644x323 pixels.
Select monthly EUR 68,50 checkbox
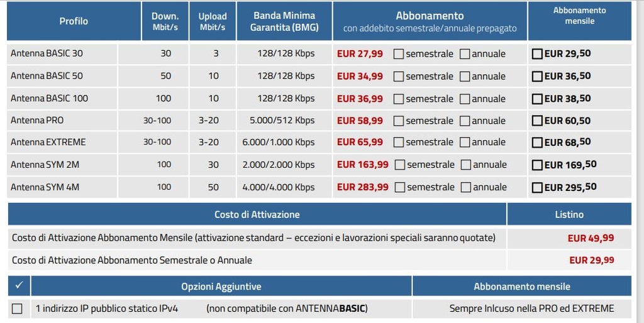click(x=537, y=143)
